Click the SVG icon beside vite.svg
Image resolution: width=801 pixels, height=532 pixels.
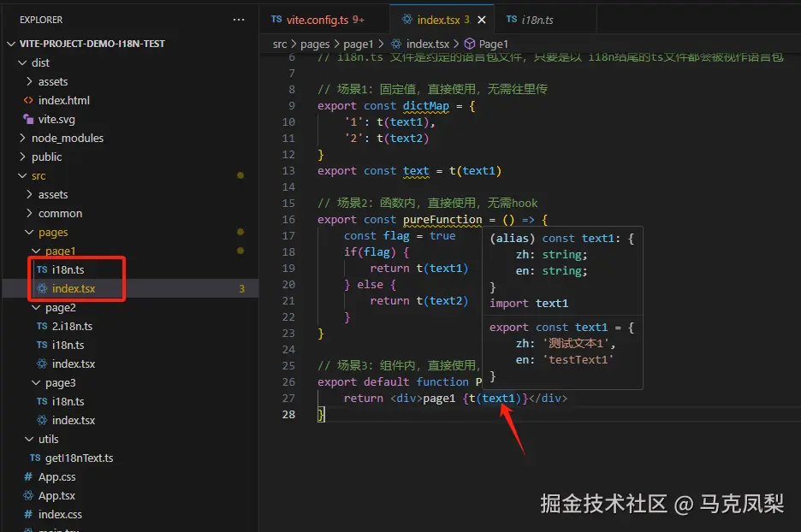pos(28,120)
